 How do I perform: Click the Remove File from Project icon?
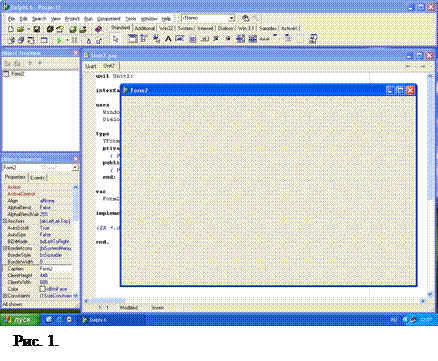click(83, 29)
